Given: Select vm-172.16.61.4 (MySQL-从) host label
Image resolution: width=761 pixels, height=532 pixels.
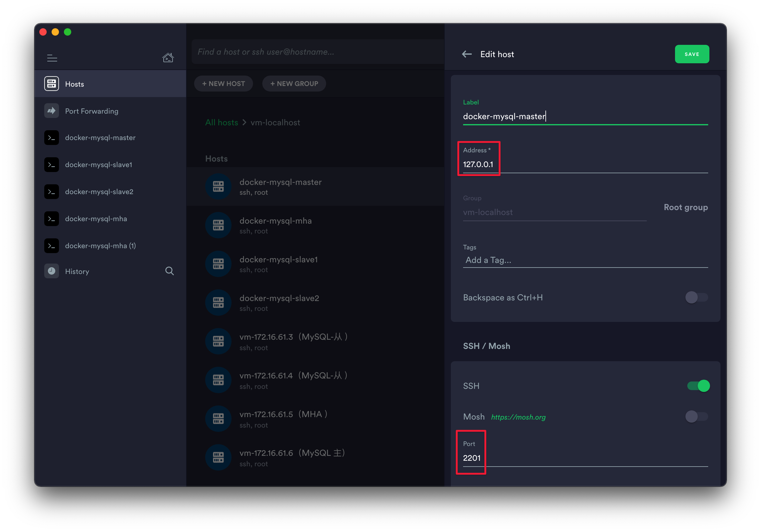Looking at the screenshot, I should click(x=294, y=376).
